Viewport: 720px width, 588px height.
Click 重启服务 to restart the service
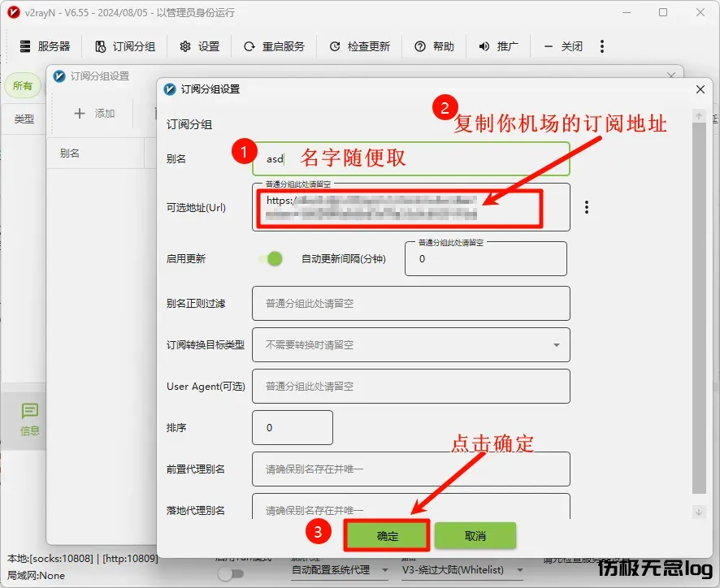(x=274, y=46)
